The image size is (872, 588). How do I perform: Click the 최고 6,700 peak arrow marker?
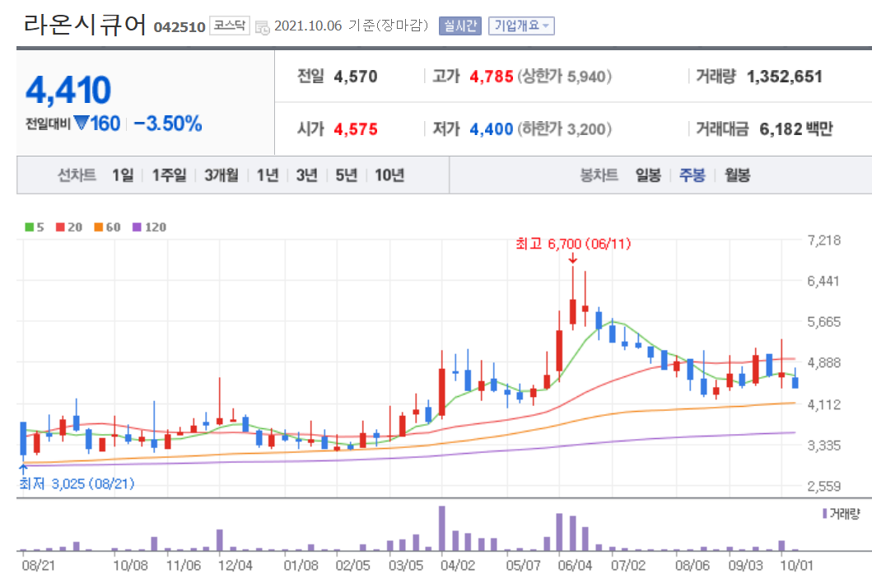pos(575,260)
